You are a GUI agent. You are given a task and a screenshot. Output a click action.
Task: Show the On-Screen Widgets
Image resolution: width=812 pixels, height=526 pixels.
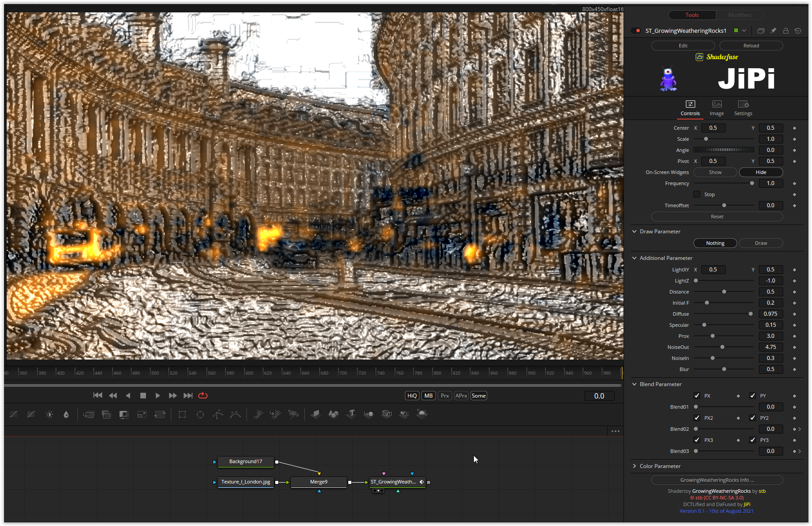715,172
